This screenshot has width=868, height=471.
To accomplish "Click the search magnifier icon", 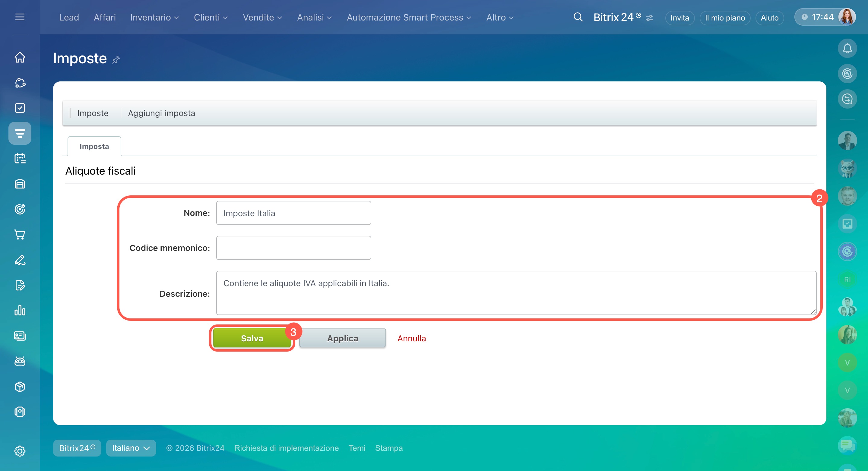I will click(x=578, y=17).
